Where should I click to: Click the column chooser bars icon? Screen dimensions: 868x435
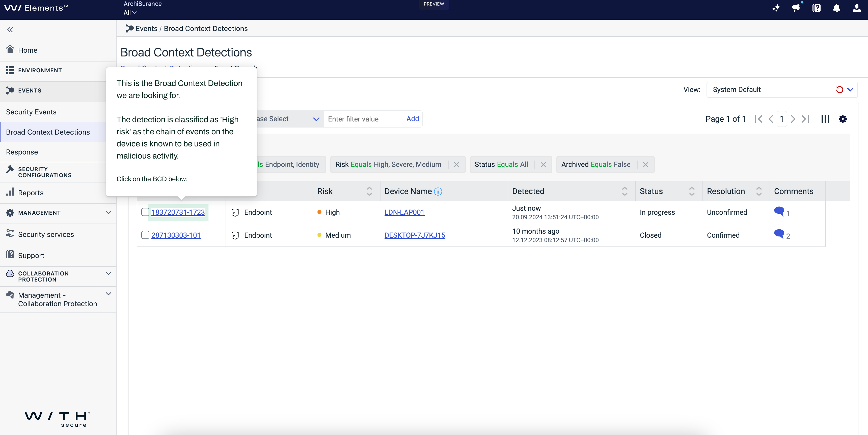[825, 119]
